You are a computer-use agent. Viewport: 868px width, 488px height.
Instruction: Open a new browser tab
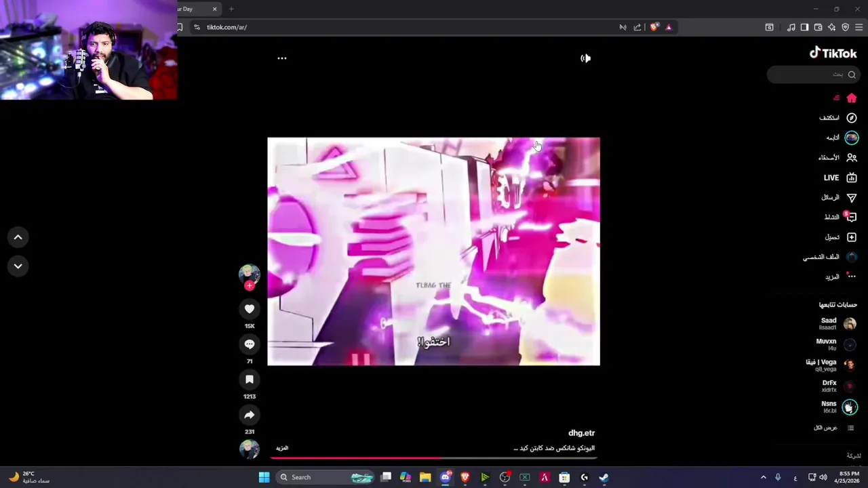point(231,9)
